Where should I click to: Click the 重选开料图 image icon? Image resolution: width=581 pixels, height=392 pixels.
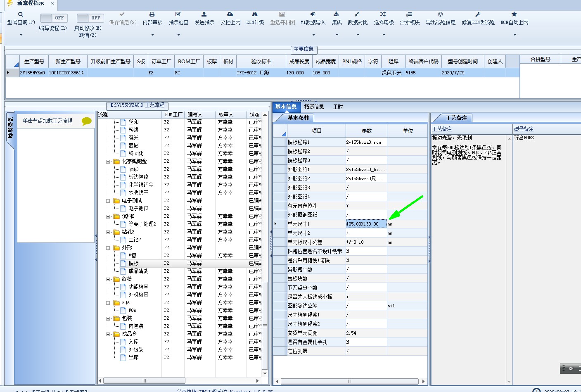tap(282, 14)
